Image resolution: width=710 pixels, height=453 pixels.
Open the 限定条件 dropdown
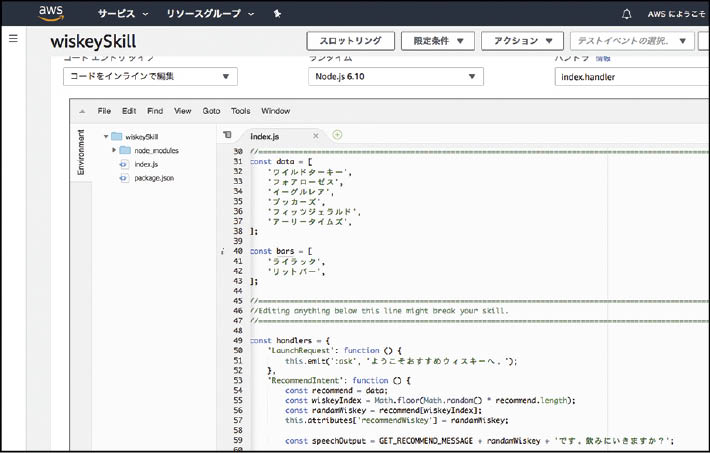click(x=438, y=41)
